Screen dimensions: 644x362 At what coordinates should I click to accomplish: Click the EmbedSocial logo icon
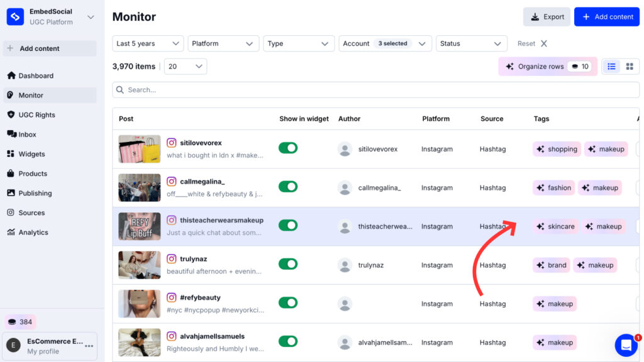pyautogui.click(x=15, y=17)
